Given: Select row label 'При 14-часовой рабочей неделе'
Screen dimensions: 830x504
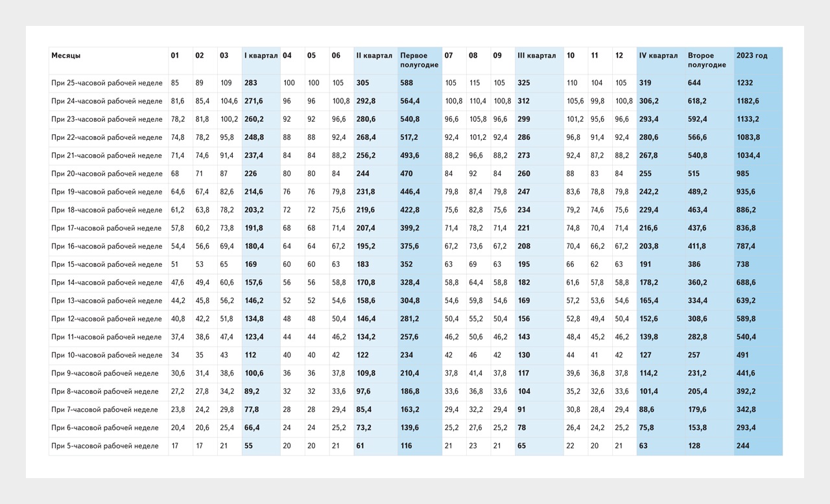Looking at the screenshot, I should 107,282.
